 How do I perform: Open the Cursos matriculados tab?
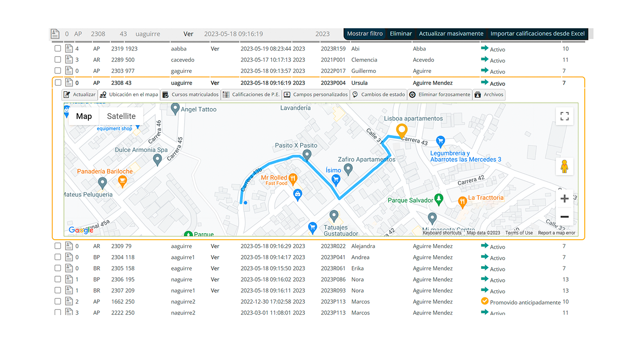[x=191, y=94]
